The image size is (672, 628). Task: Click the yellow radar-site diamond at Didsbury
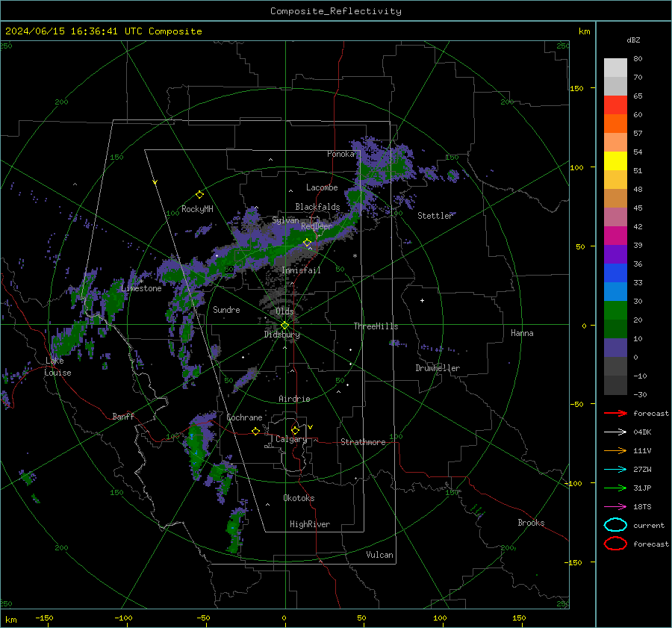pyautogui.click(x=284, y=326)
